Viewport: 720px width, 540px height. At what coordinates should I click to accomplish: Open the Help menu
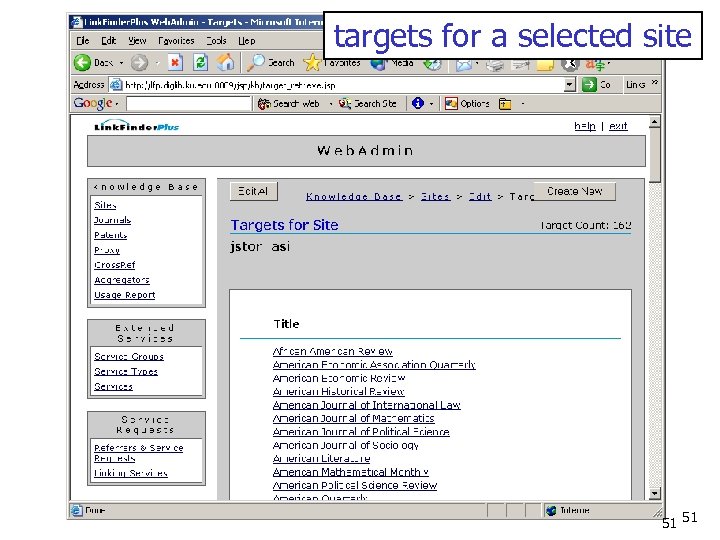247,41
